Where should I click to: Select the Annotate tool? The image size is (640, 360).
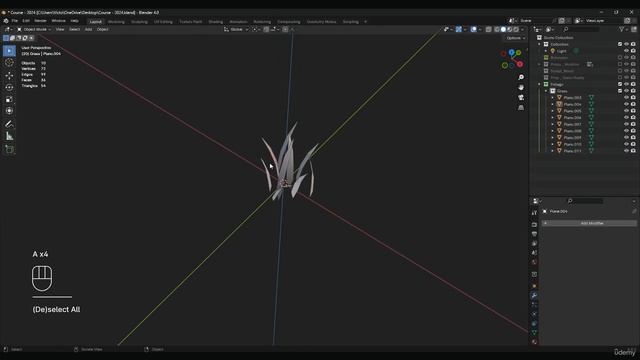pos(9,124)
